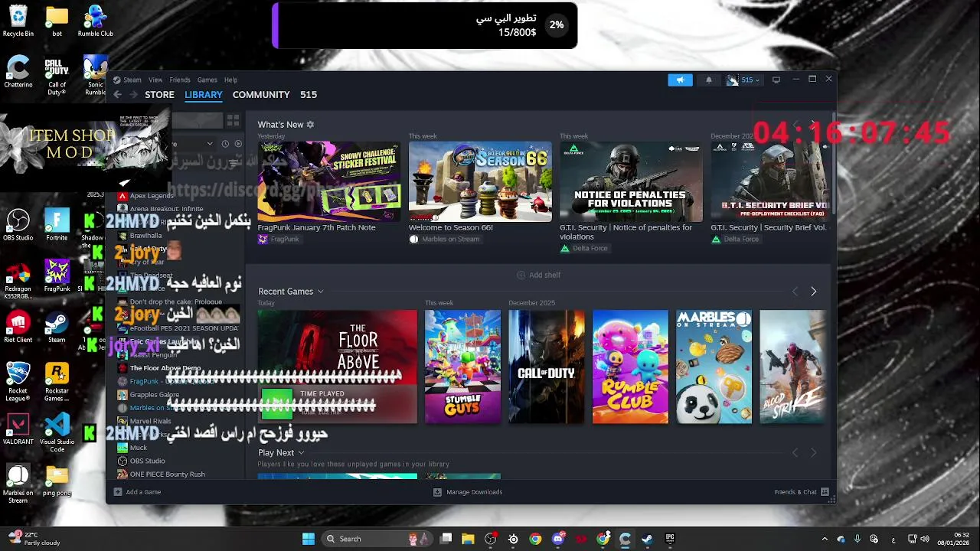
Task: Go forward with Steam forward arrow
Action: 134,94
